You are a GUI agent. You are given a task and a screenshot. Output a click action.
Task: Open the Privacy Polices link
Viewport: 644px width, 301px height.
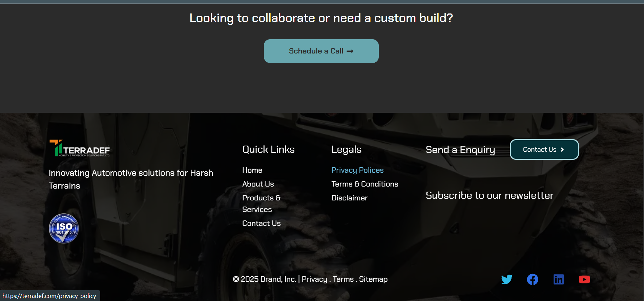tap(357, 170)
